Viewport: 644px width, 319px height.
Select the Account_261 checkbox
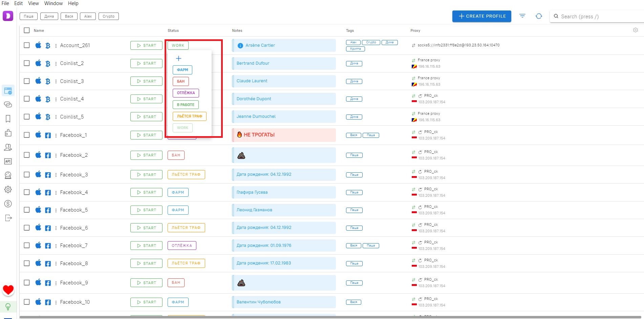click(27, 45)
